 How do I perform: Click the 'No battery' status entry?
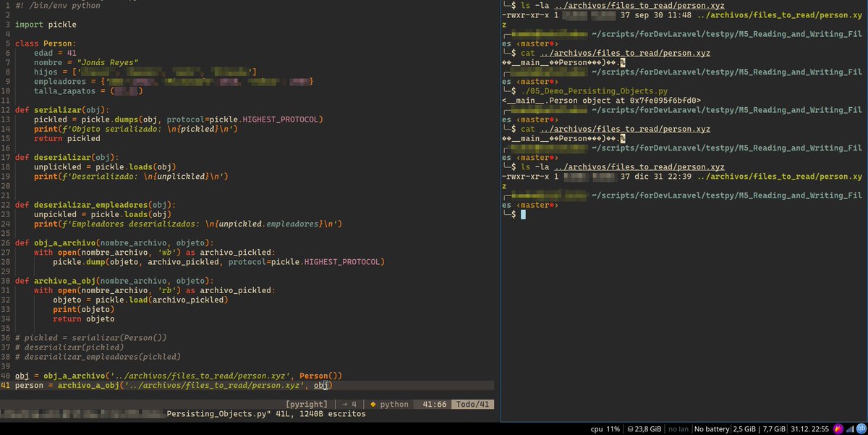[710, 429]
